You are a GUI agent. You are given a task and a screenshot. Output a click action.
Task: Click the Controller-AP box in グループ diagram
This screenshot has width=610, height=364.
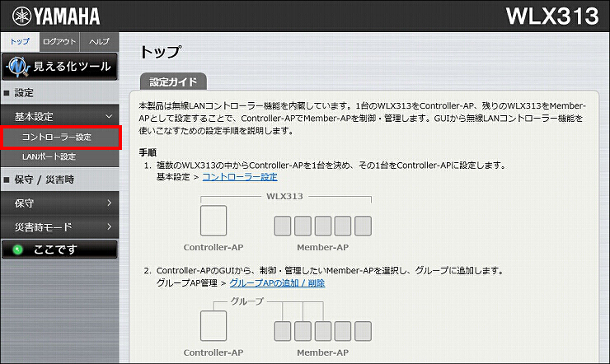(x=213, y=325)
